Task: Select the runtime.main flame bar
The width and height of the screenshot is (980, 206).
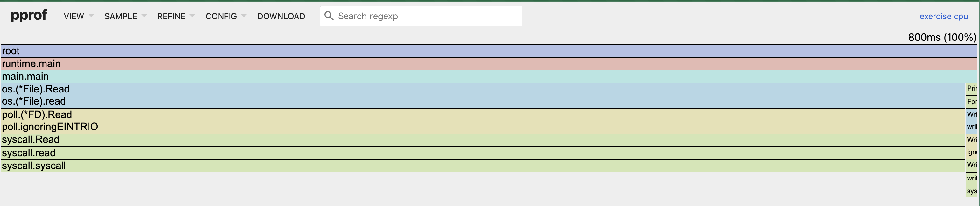Action: click(489, 63)
